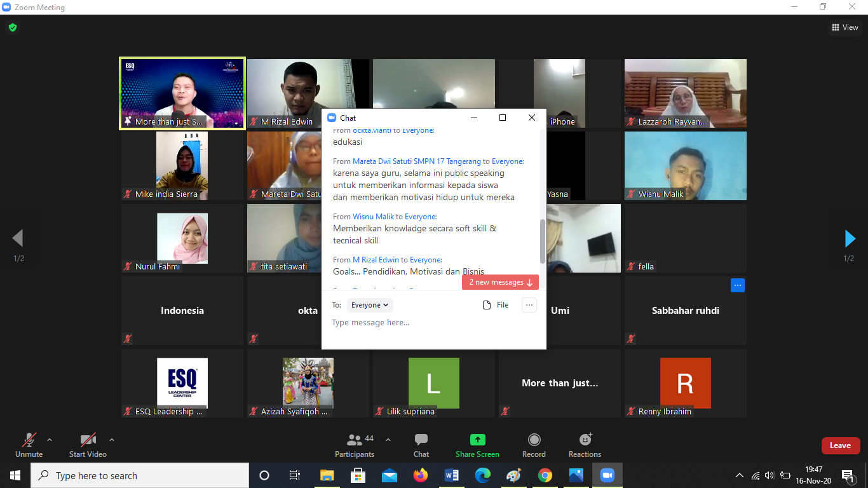Open the Participants panel icon
The width and height of the screenshot is (868, 488).
(355, 440)
